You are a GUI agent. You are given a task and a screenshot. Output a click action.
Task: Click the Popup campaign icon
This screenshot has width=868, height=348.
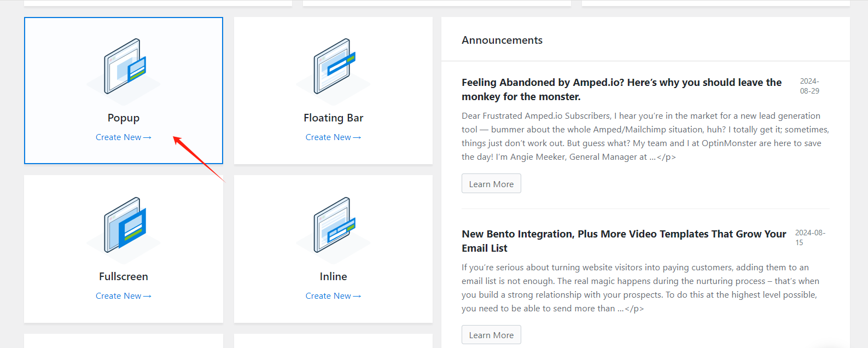coord(124,67)
